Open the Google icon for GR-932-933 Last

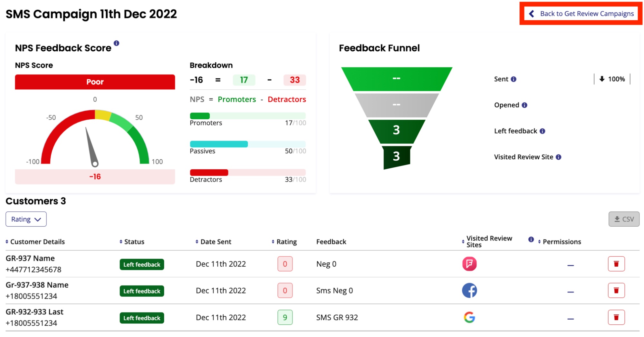click(x=469, y=317)
